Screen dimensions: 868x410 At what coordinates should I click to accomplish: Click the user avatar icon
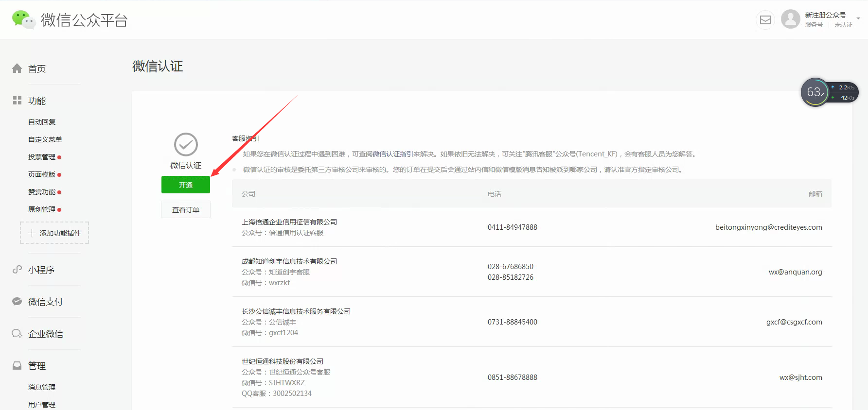[791, 19]
